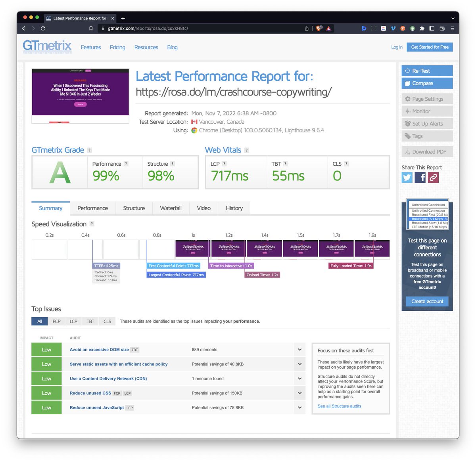Viewport: 476px width, 461px height.
Task: Reload the page with refresh icon
Action: point(43,29)
